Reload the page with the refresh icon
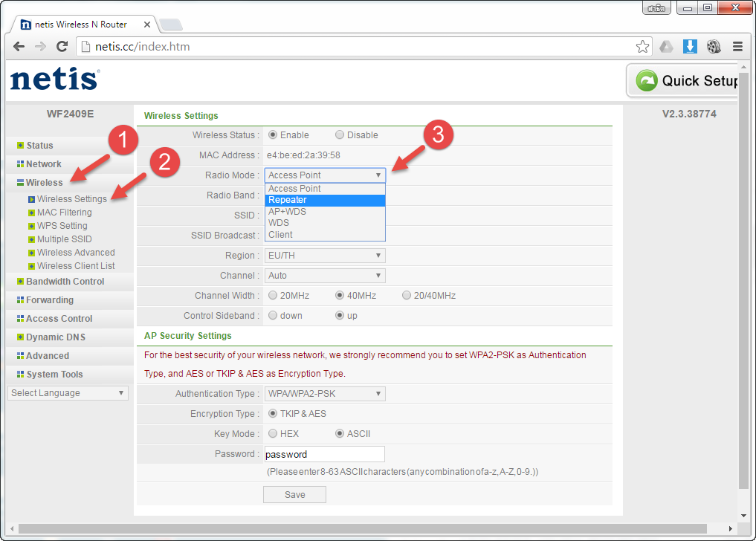 click(x=62, y=46)
